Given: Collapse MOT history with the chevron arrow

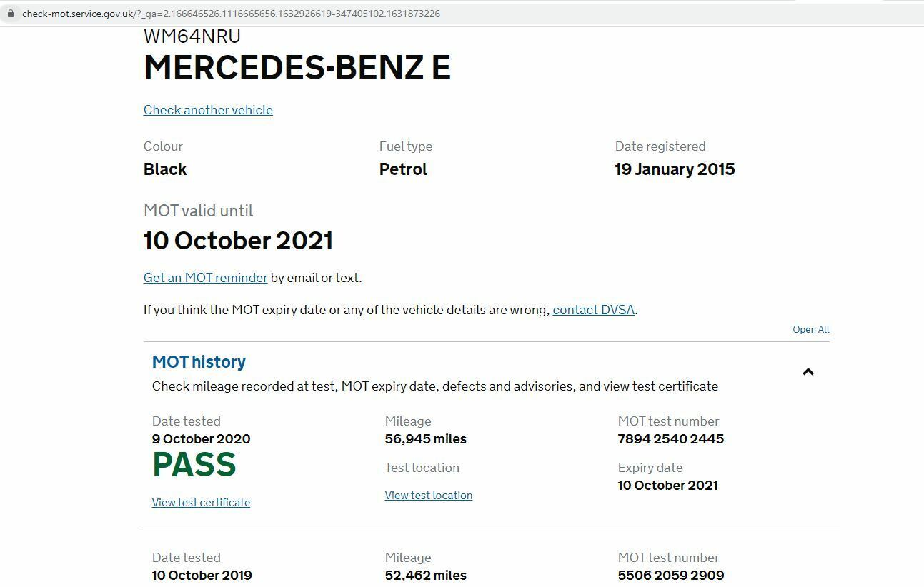Looking at the screenshot, I should [x=808, y=372].
